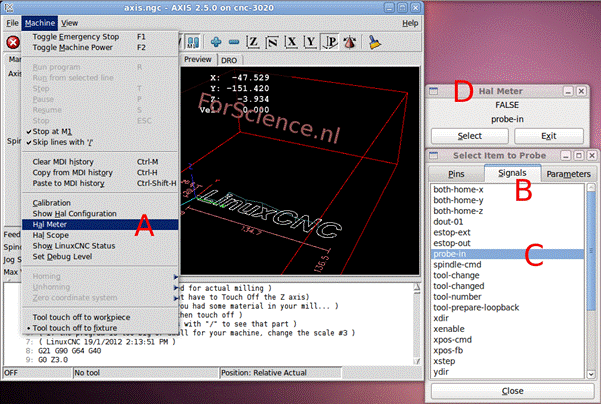Choose Toggle Emergency Stop menu entry
The width and height of the screenshot is (601, 404).
tap(100, 37)
